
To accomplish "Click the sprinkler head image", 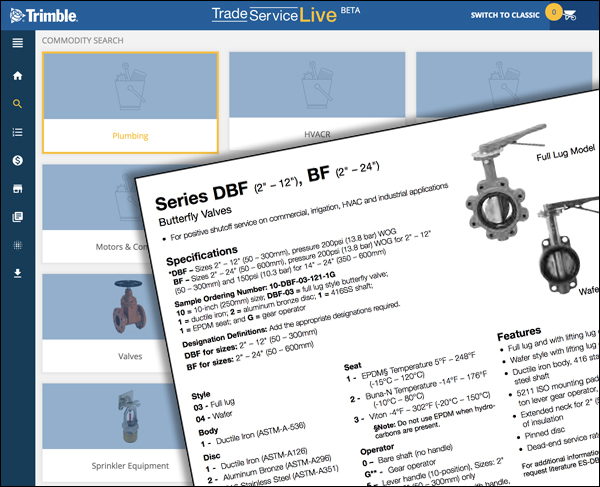I will pyautogui.click(x=129, y=416).
